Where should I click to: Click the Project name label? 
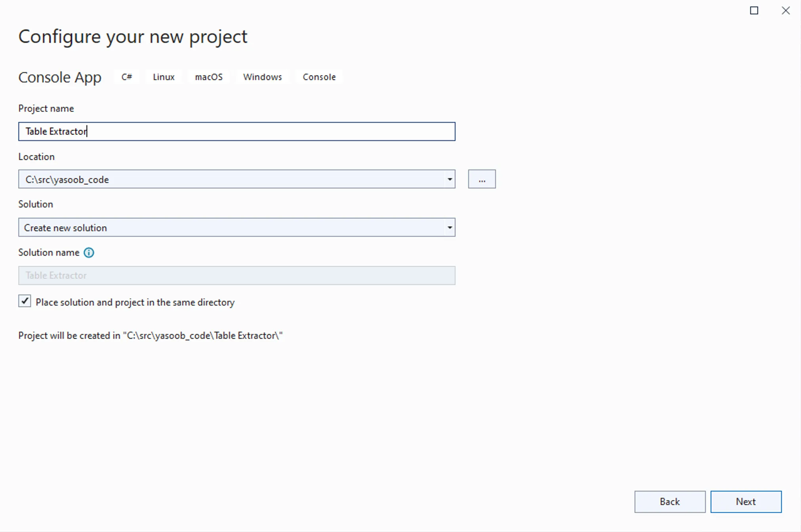[46, 108]
